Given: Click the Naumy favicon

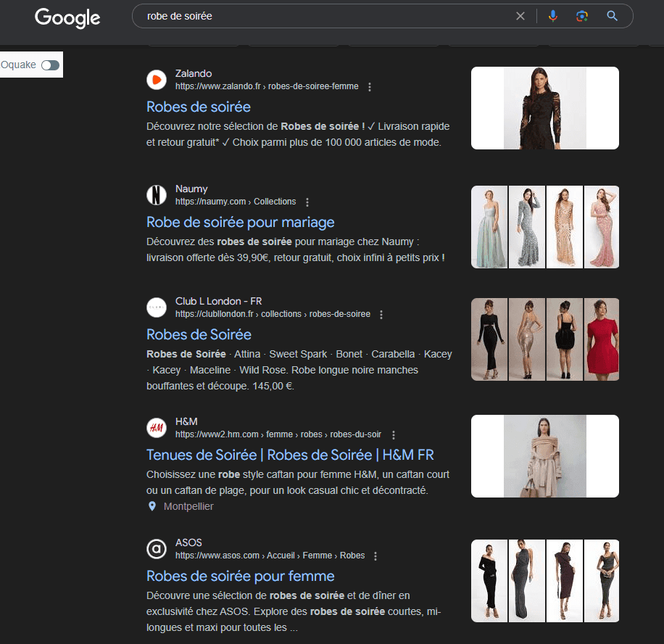Looking at the screenshot, I should (157, 195).
